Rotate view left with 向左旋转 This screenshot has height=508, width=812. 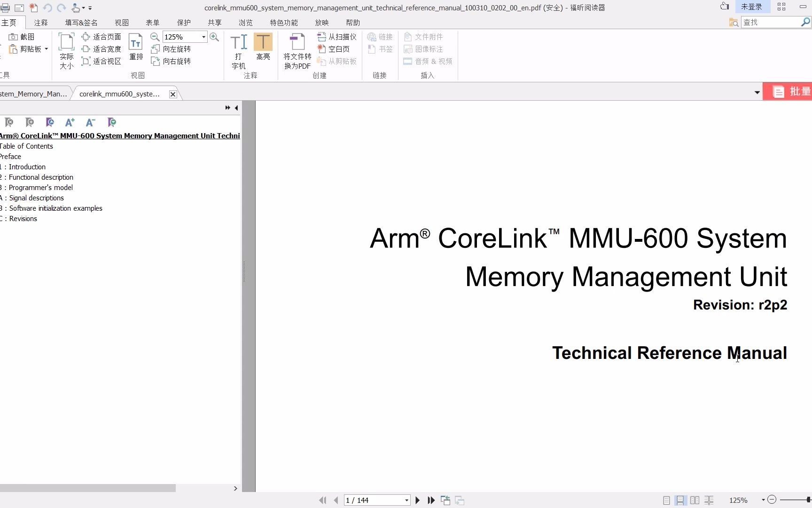tap(171, 49)
